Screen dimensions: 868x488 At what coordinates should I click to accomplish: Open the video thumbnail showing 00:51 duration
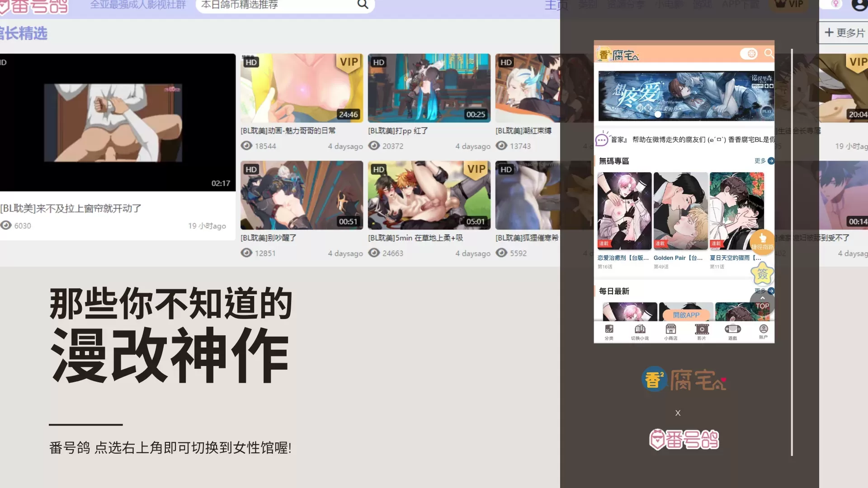coord(302,195)
